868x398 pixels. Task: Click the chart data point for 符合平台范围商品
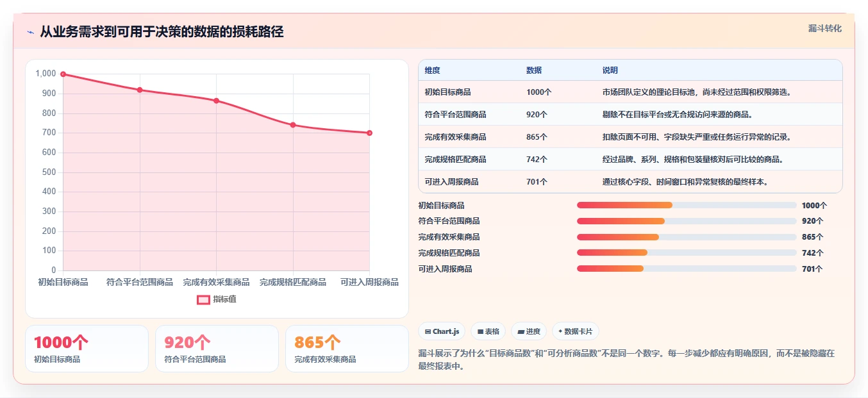[x=140, y=90]
